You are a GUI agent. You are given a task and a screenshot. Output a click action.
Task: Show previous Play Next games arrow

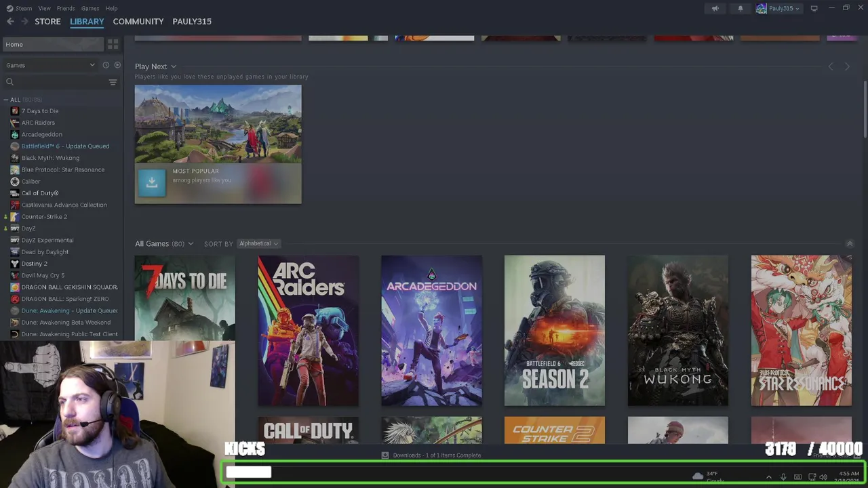(x=831, y=66)
